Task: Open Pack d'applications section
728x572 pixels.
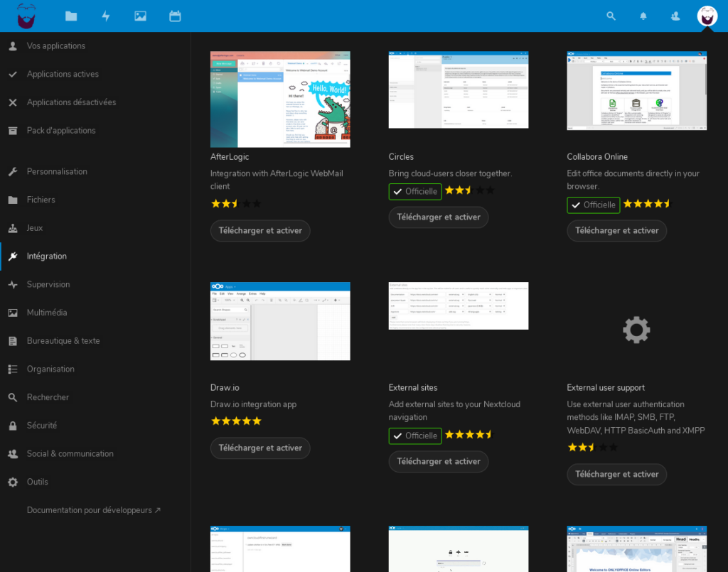Action: (x=95, y=131)
